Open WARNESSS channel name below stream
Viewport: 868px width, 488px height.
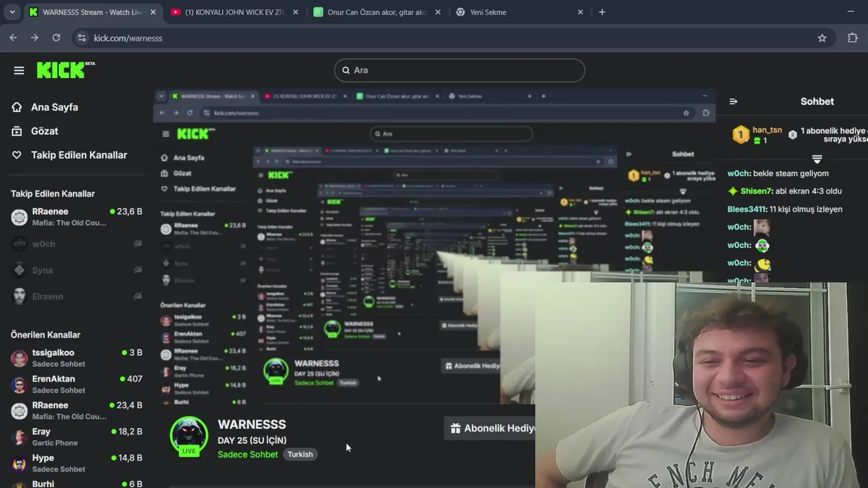pyautogui.click(x=252, y=424)
